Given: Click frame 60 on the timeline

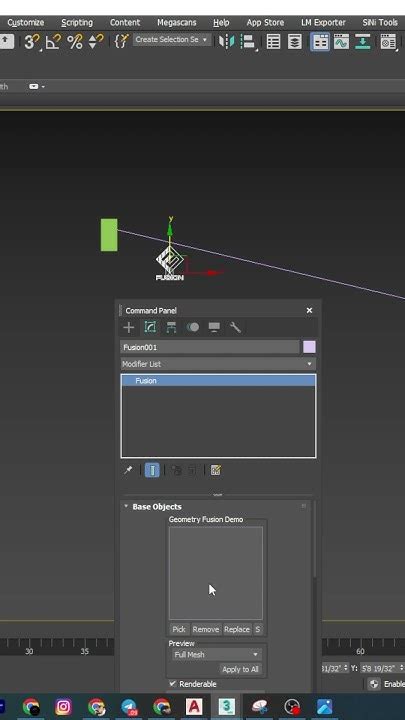Looking at the screenshot, I should coord(360,651).
